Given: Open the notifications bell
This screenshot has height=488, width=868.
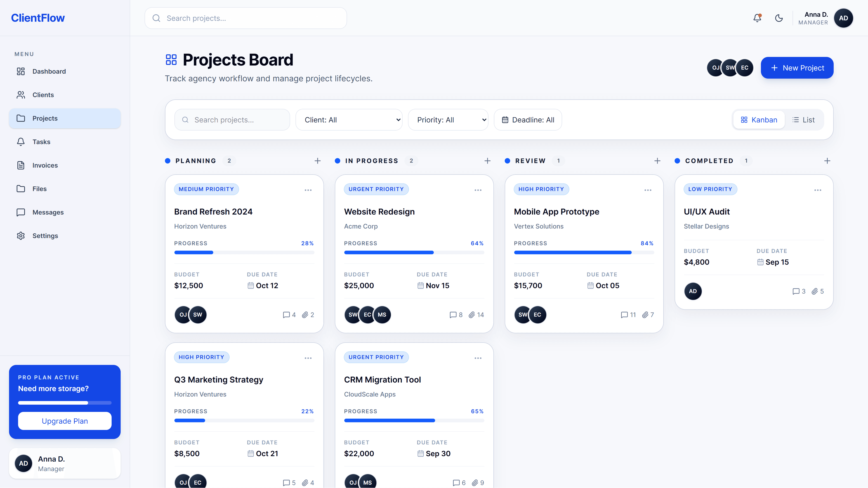Looking at the screenshot, I should click(x=757, y=18).
